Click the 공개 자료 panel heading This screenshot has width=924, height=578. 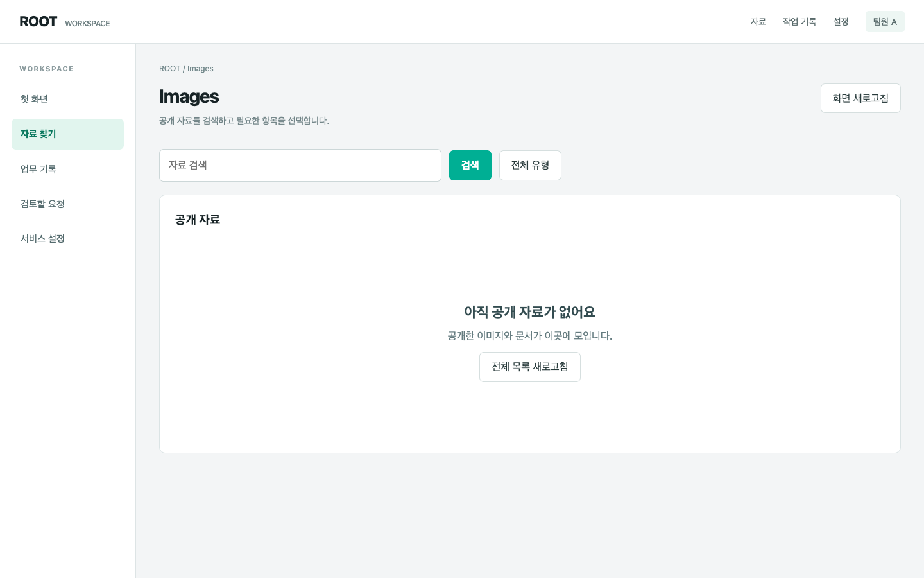point(198,220)
